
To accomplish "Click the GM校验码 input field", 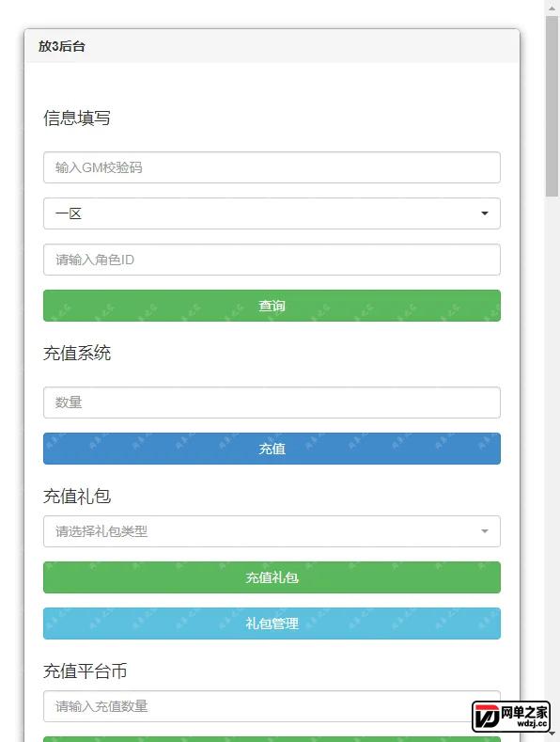I will [272, 167].
